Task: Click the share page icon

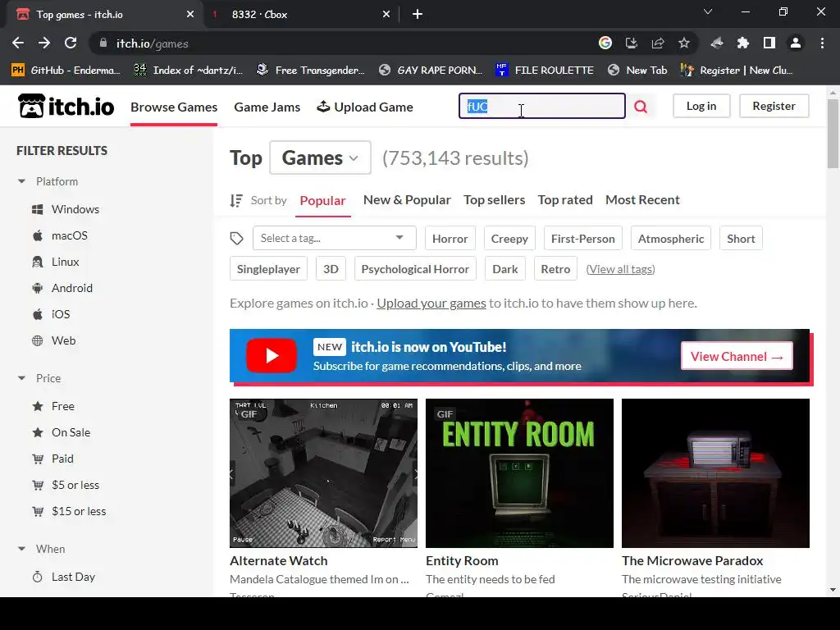Action: 658,43
